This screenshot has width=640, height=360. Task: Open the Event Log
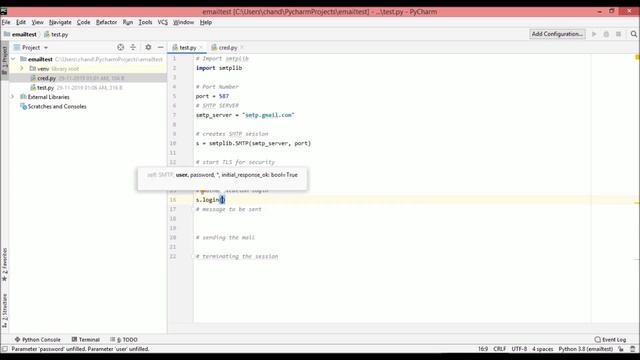(610, 339)
